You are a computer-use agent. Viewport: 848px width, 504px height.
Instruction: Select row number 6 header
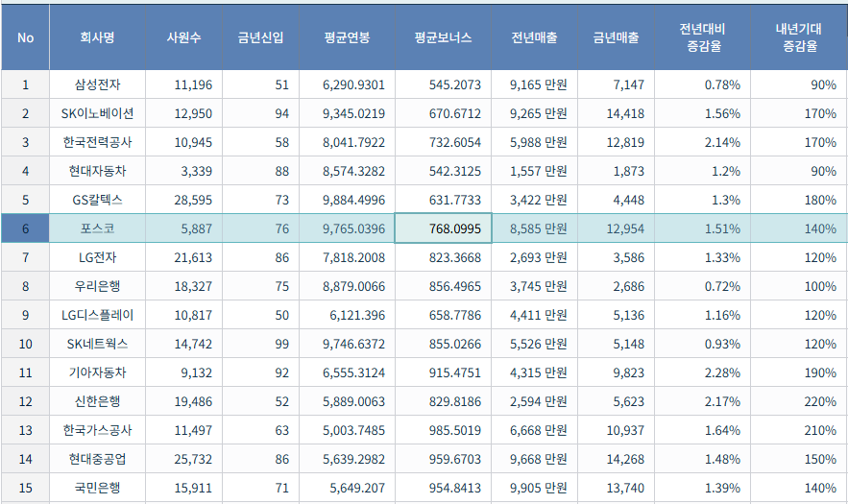pyautogui.click(x=25, y=228)
